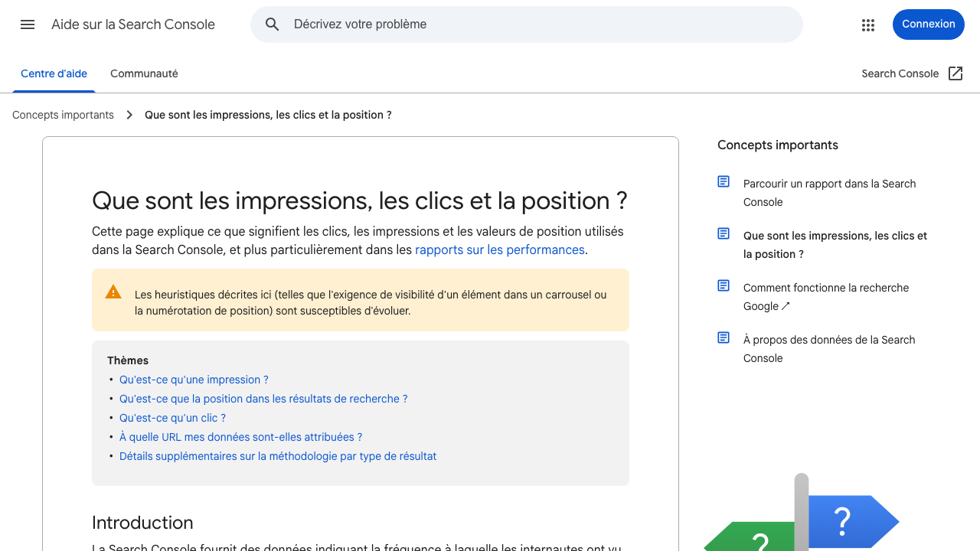The height and width of the screenshot is (551, 980).
Task: Click Aide sur la Search Console title
Action: point(133,24)
